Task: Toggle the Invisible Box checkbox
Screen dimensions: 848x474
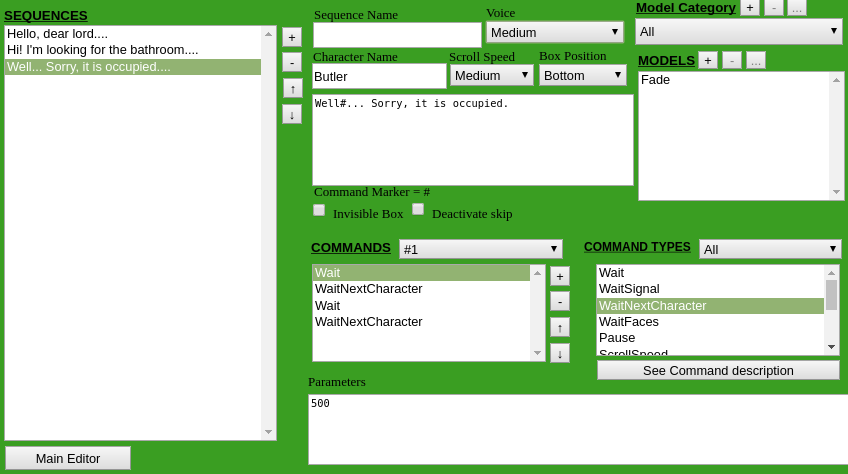Action: coord(319,210)
